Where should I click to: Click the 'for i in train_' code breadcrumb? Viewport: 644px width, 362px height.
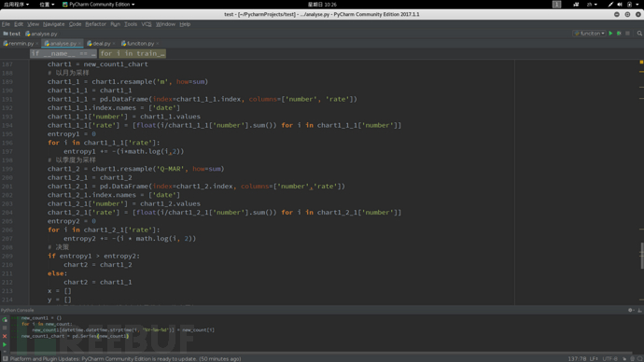133,53
